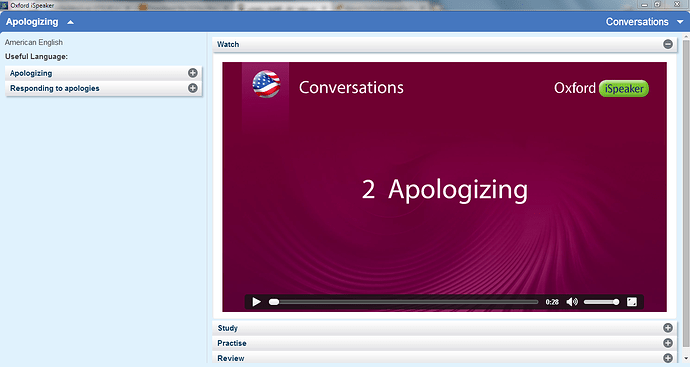Expand the Study section plus icon

coord(668,328)
